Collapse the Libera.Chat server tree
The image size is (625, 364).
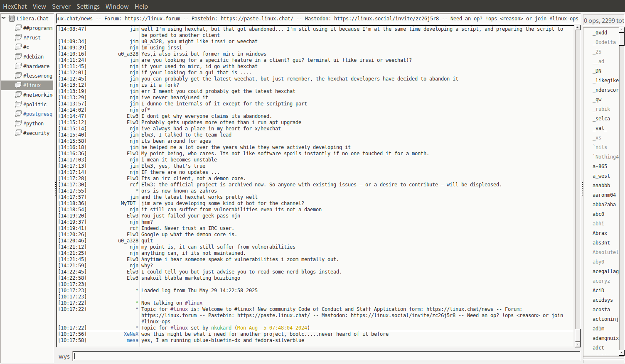(4, 18)
